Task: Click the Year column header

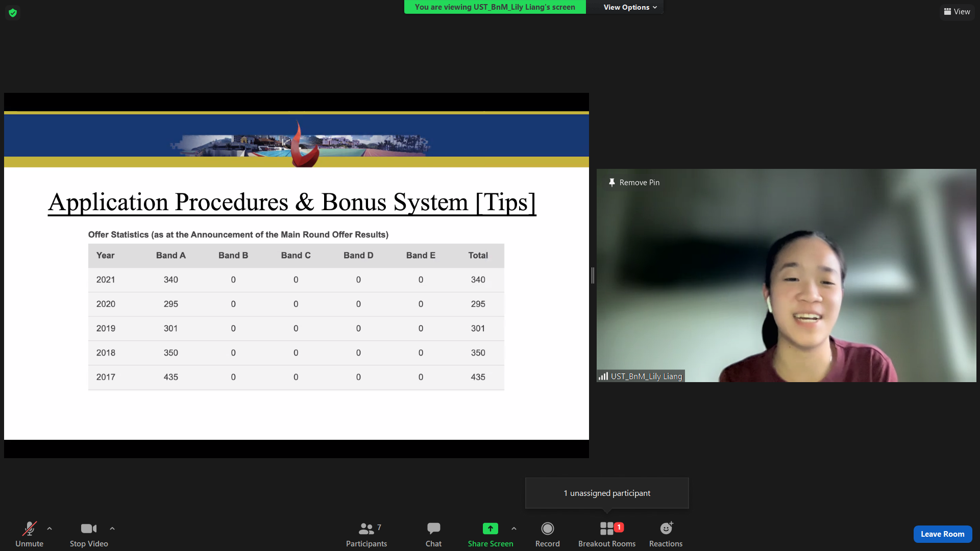Action: coord(105,256)
